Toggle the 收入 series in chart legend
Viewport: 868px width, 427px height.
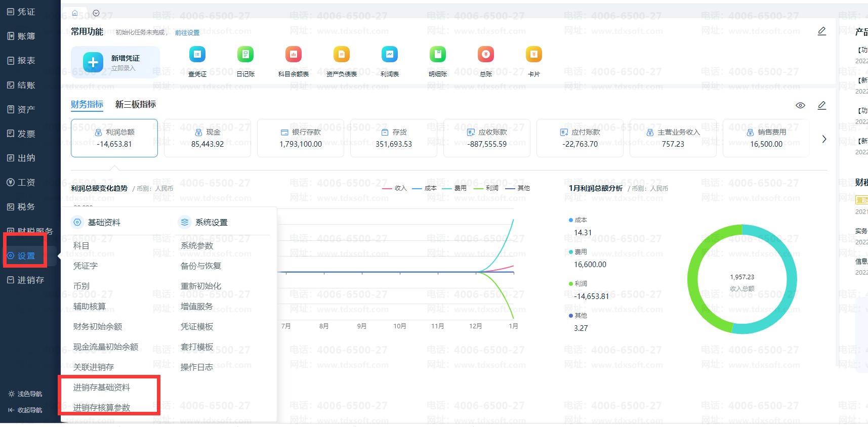point(394,188)
